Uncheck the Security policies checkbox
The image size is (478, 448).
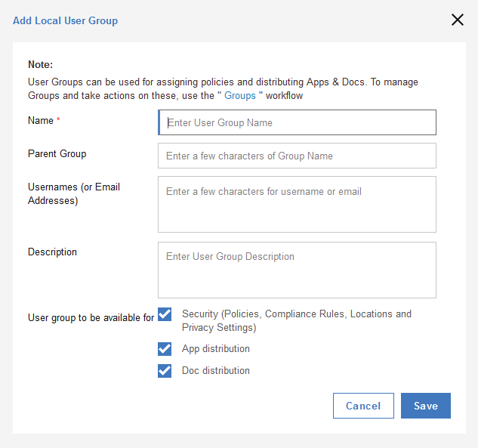click(165, 314)
